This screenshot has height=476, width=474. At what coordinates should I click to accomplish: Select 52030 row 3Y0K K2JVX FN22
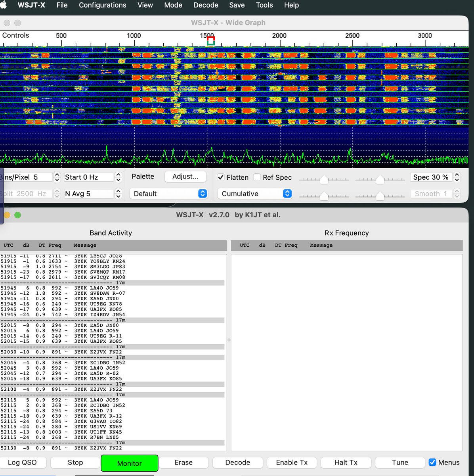[113, 352]
